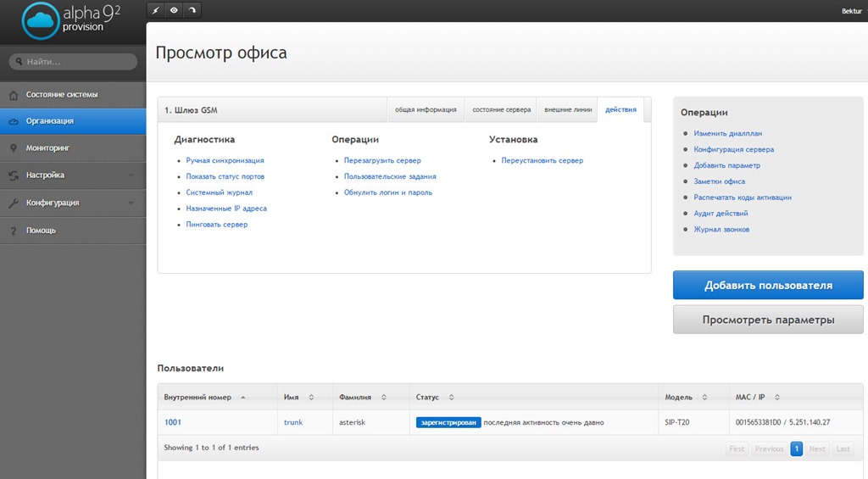Image resolution: width=868 pixels, height=479 pixels.
Task: Expand the Конфигурация submenu arrow
Action: (131, 203)
